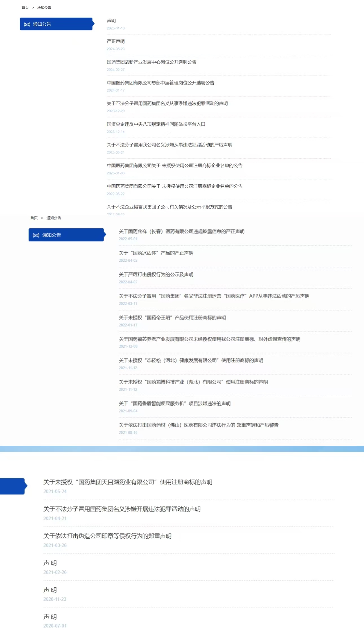Screen dimensions: 364x634
Task: Click the date 2021-12-08
Action: 128,346
